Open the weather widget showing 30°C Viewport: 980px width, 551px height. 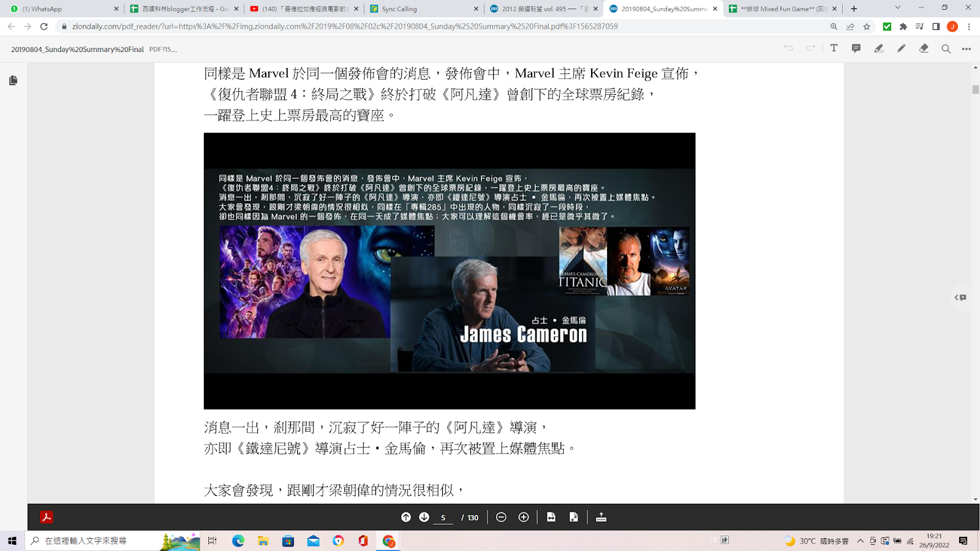816,541
